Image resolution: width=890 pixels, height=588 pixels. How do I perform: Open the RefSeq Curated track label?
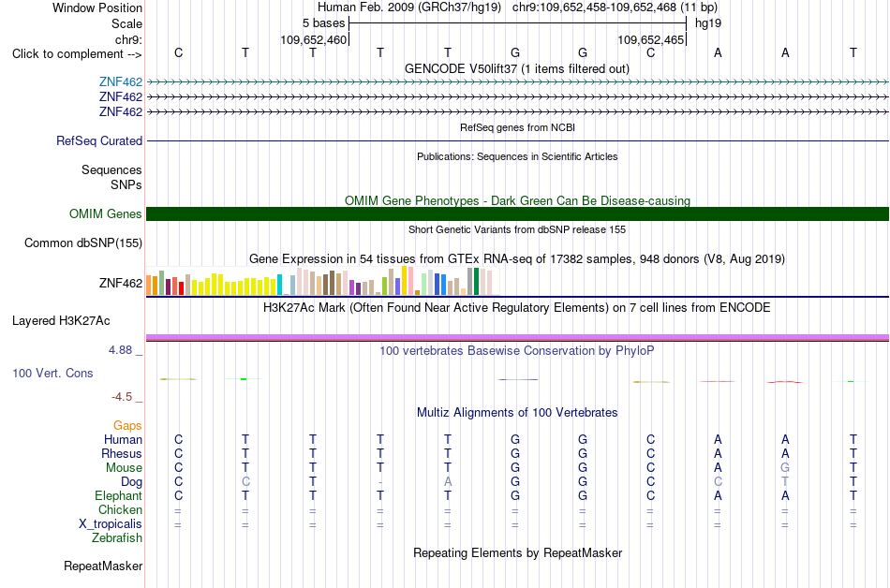(x=98, y=140)
